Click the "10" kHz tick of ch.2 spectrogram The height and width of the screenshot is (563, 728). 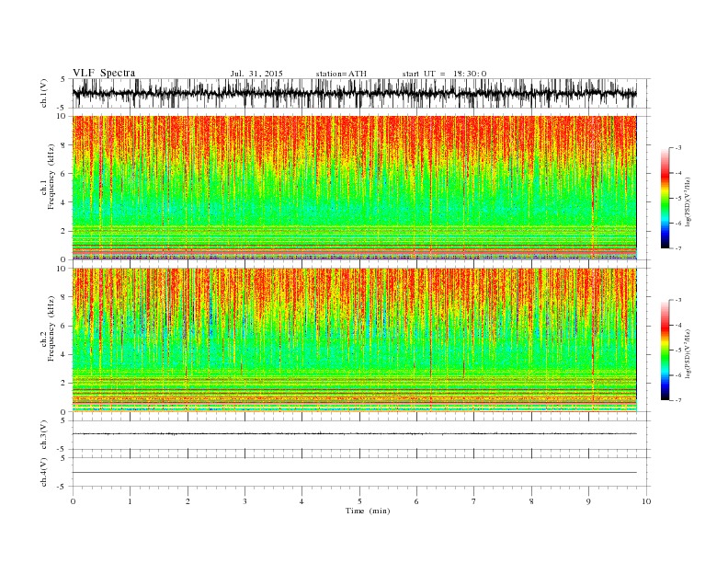[63, 269]
